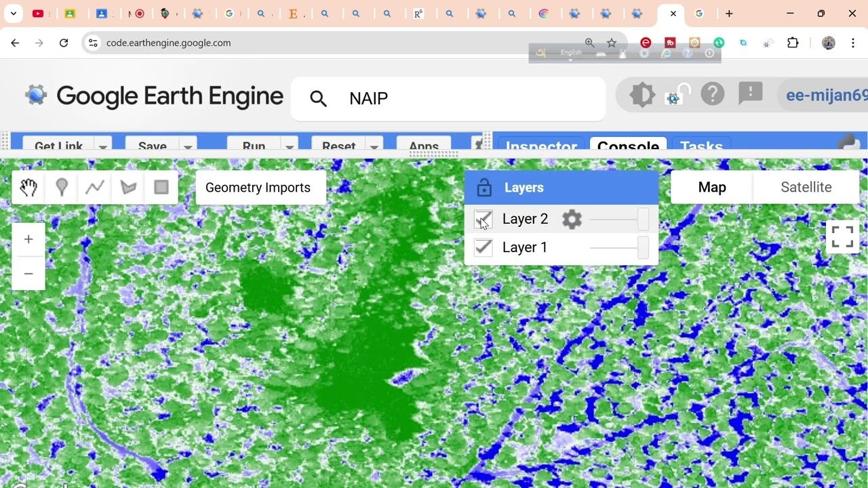
Task: Zoom out on the map
Action: point(28,274)
